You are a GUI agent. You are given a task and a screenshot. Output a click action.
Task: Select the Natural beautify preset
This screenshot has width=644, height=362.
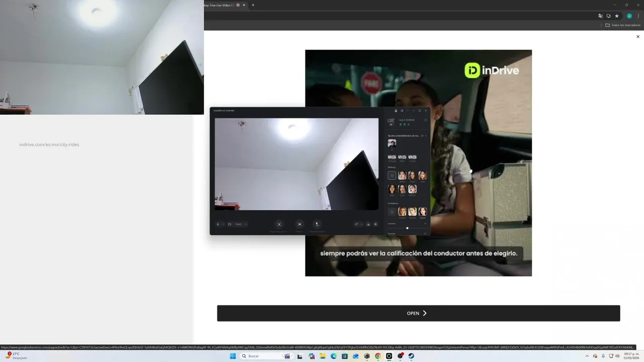[413, 212]
